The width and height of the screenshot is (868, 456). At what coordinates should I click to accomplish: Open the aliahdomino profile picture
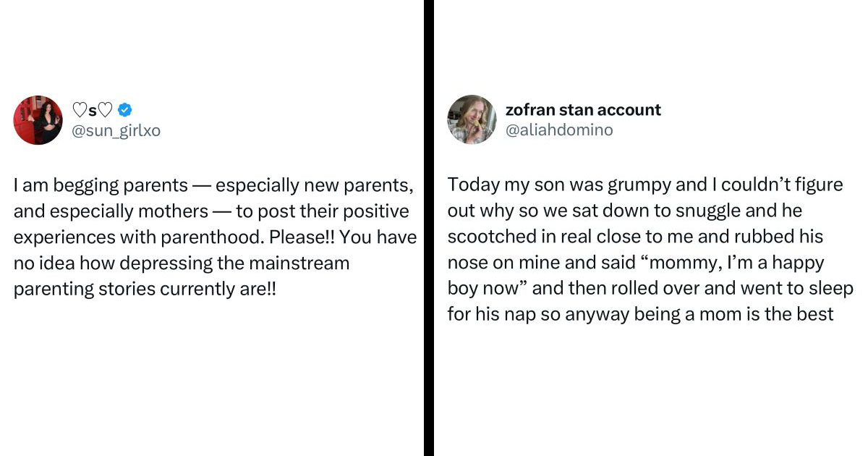[472, 119]
